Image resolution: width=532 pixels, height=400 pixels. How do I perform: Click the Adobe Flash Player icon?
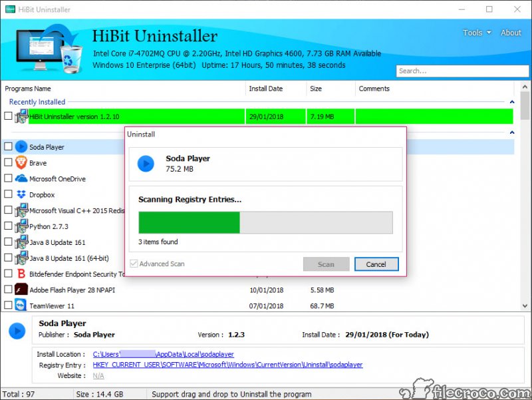point(21,290)
